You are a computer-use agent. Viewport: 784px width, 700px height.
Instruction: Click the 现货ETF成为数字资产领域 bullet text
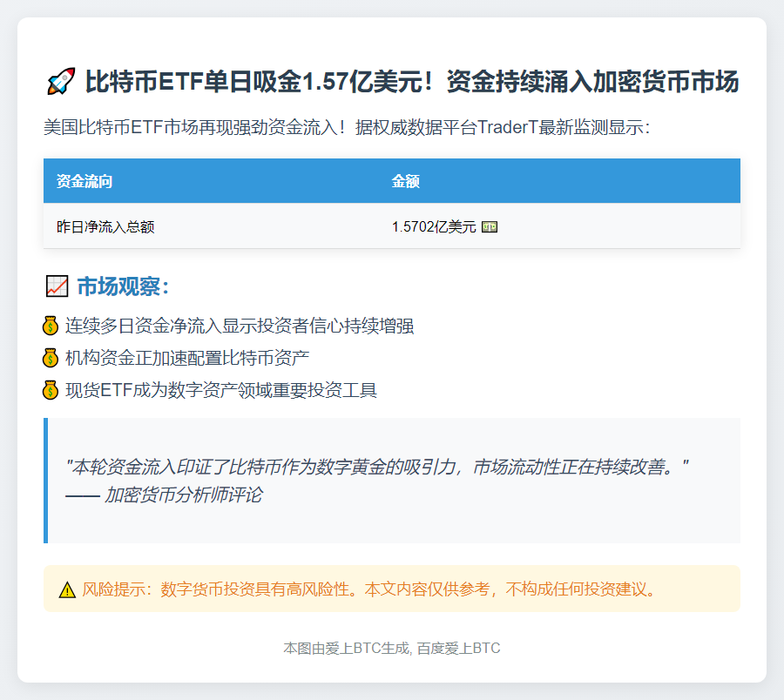click(x=221, y=390)
